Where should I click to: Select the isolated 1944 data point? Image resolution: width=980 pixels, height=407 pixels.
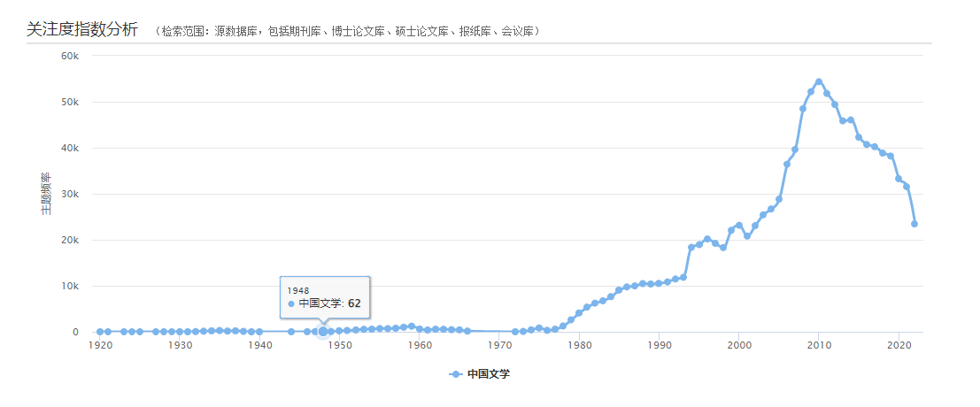click(x=291, y=332)
